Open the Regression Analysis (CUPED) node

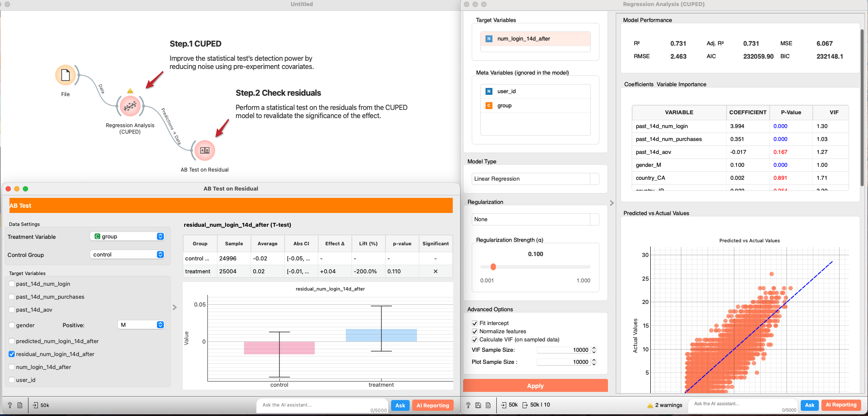click(x=130, y=106)
